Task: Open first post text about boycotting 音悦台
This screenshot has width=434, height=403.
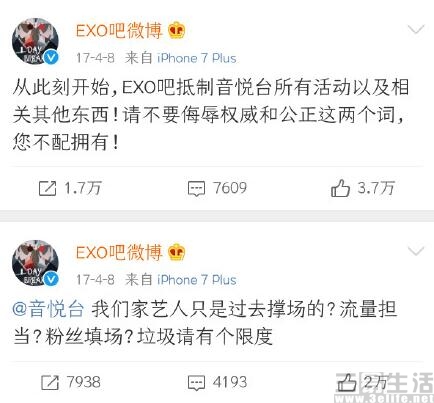Action: point(211,115)
